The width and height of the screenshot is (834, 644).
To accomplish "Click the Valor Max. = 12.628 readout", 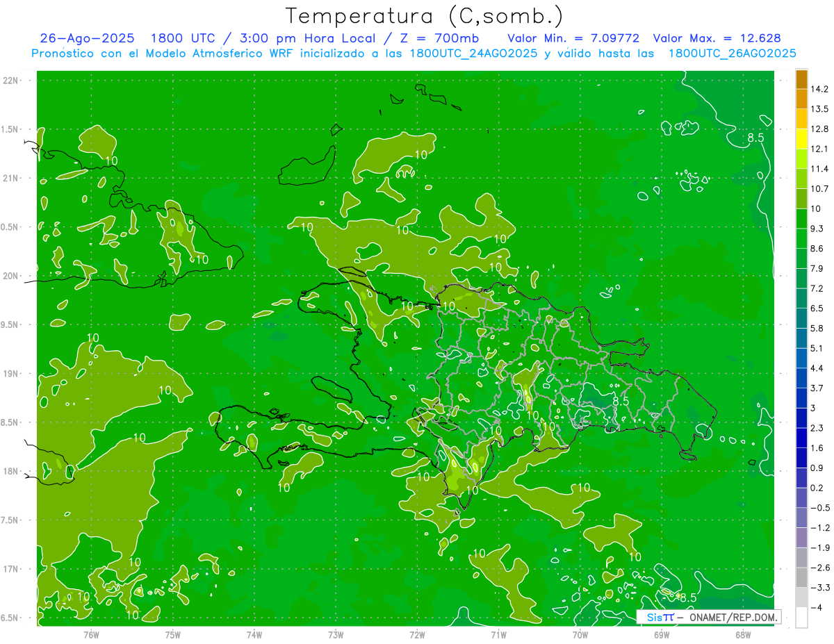I will tap(717, 38).
